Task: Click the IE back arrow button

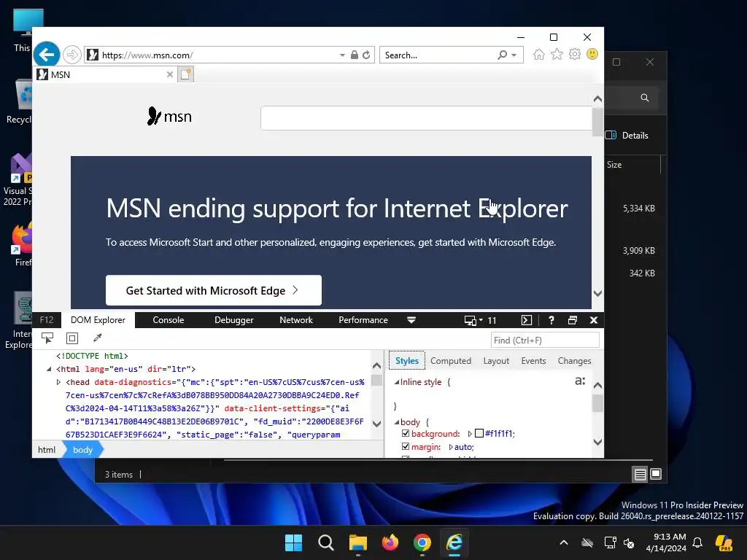Action: 47,55
